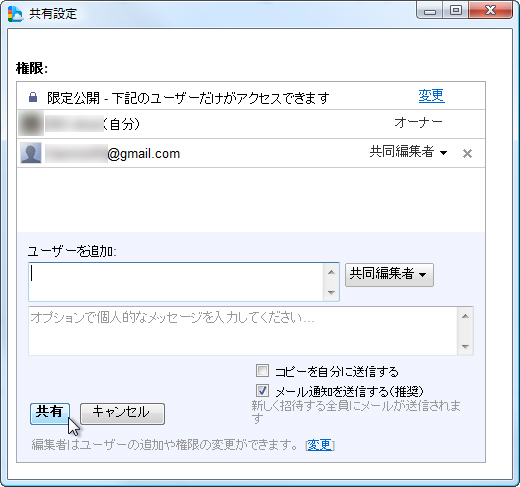Click the owner's blurred profile picture

(x=31, y=123)
